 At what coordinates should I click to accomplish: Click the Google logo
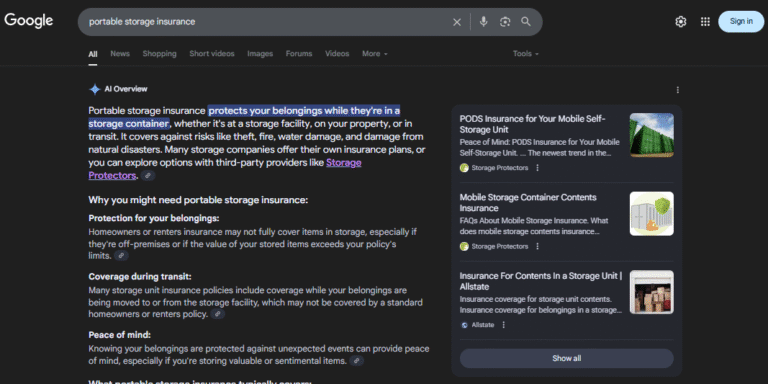pyautogui.click(x=28, y=21)
